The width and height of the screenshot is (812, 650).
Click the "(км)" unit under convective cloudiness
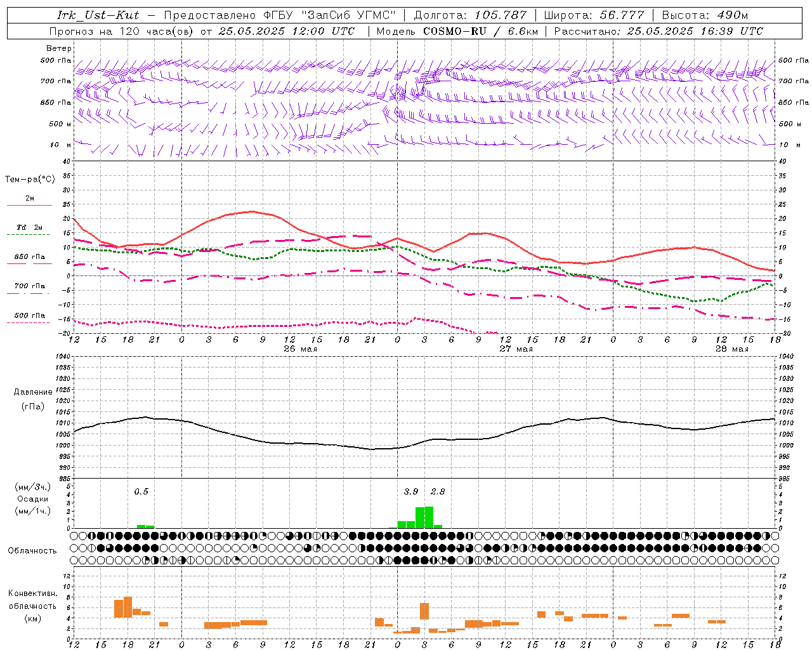pos(32,618)
